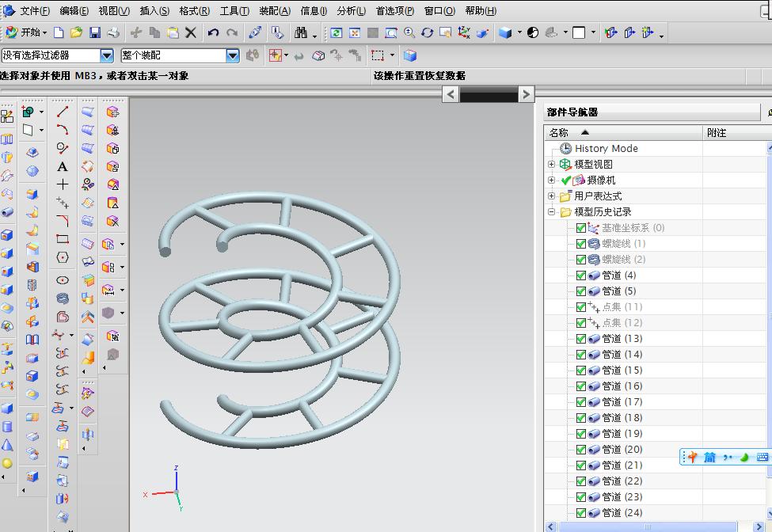Click the navigator horizontal scrollbar
The image size is (772, 532).
pyautogui.click(x=647, y=526)
